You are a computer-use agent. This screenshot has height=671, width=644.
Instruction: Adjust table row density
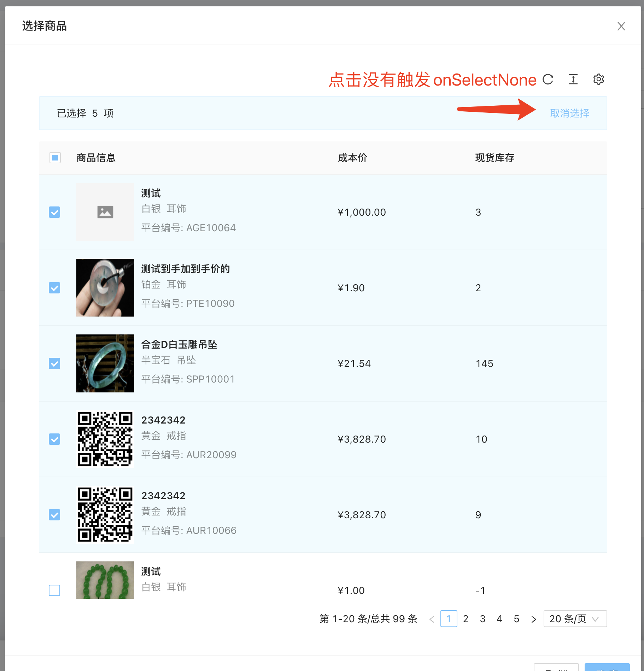tap(573, 79)
